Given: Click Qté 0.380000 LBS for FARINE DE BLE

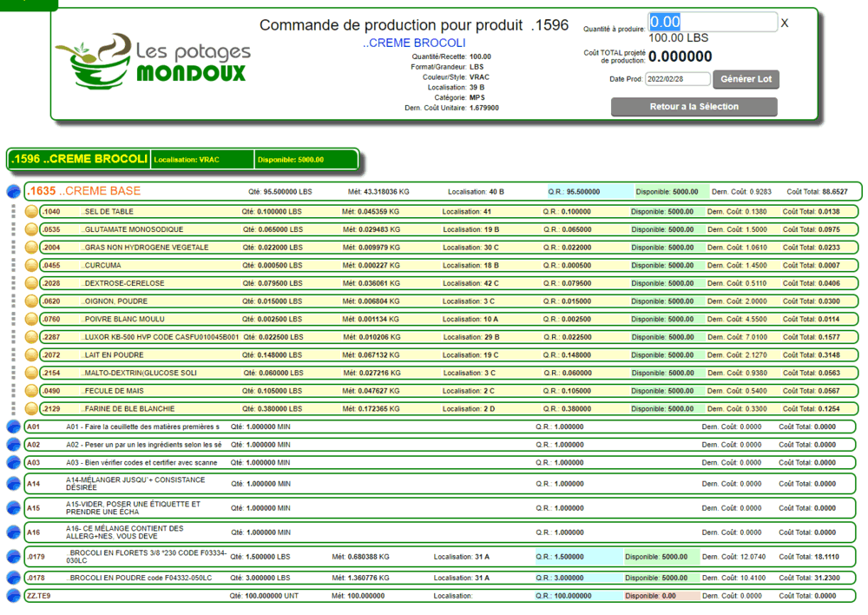Looking at the screenshot, I should pyautogui.click(x=273, y=409).
